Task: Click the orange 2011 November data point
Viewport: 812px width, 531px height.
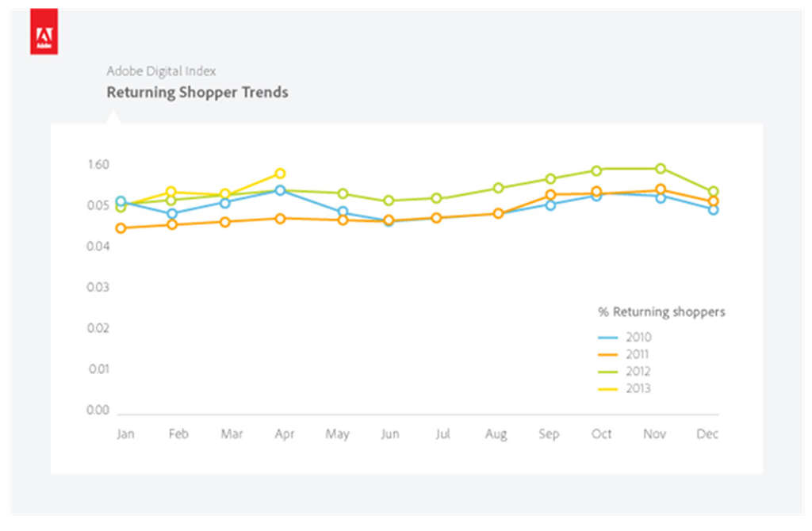Action: coord(660,189)
